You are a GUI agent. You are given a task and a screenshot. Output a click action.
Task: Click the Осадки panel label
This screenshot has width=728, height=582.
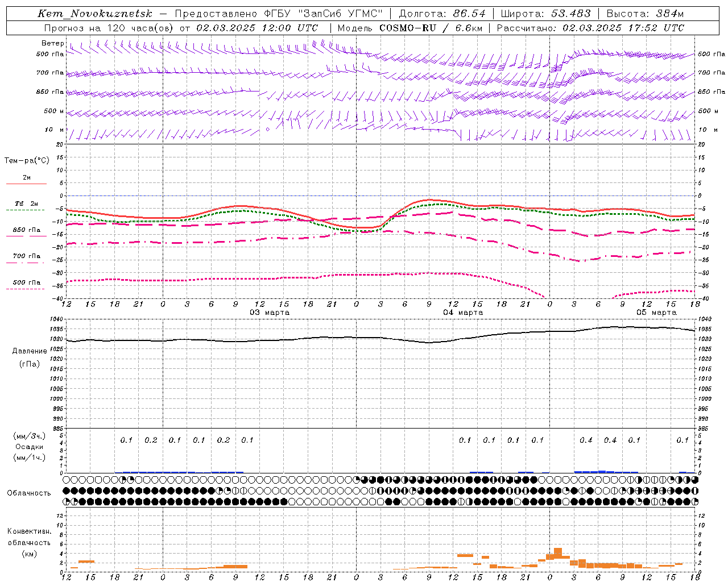(x=30, y=447)
